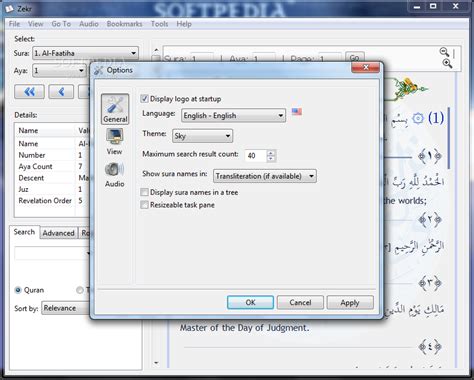
Task: Open the View options category
Action: 114,142
